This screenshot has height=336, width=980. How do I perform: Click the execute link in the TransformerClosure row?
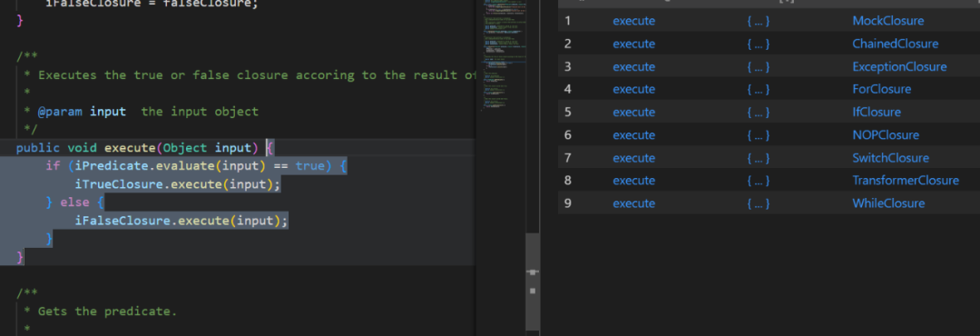click(x=633, y=180)
